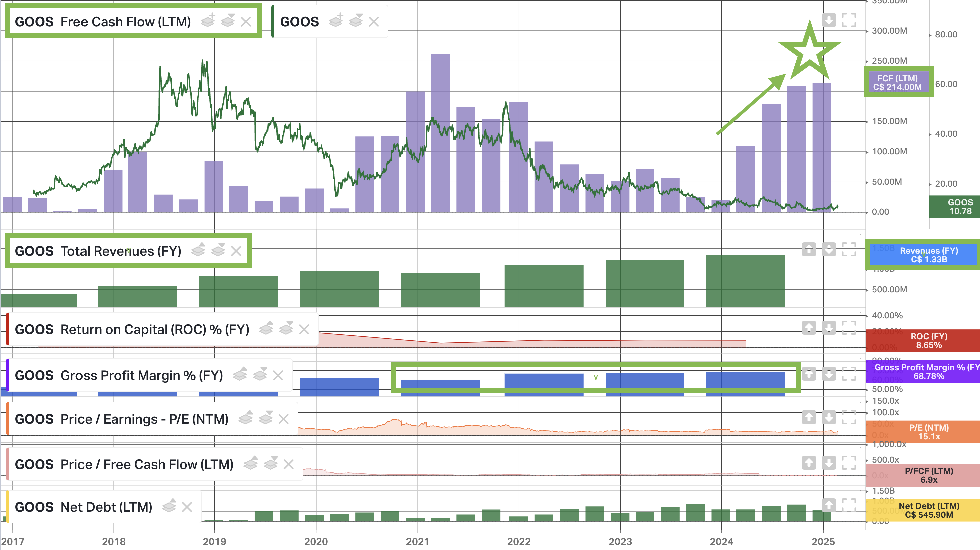Move the P/E (NTM) pane down
This screenshot has height=550, width=980.
[829, 418]
